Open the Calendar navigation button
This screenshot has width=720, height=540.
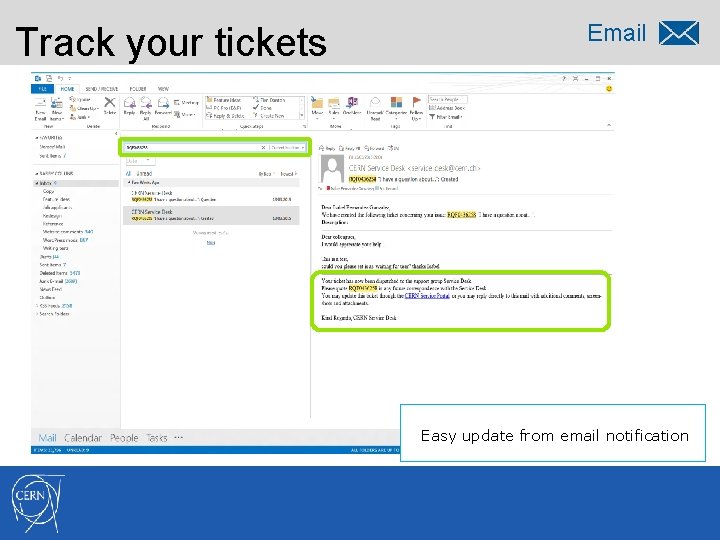coord(83,438)
